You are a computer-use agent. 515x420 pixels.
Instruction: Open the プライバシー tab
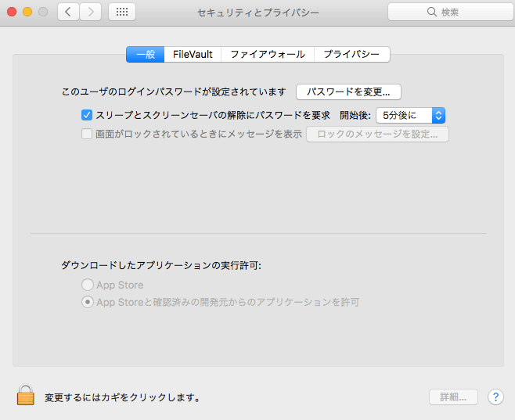pyautogui.click(x=352, y=54)
